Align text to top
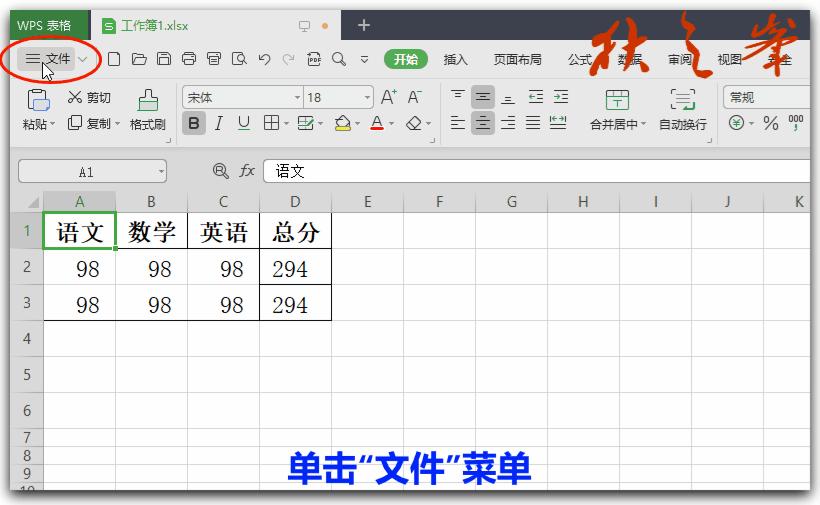 coord(458,97)
